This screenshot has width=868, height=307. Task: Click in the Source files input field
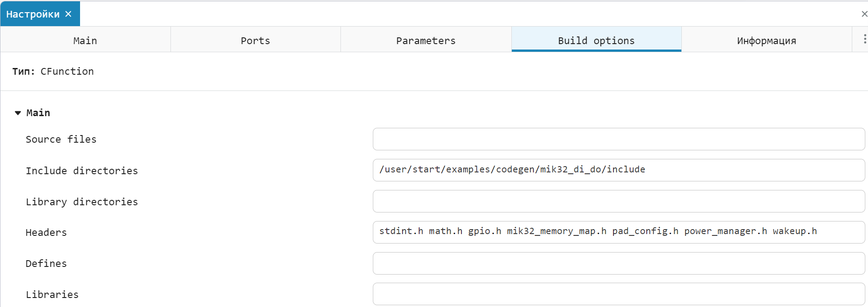pyautogui.click(x=618, y=139)
